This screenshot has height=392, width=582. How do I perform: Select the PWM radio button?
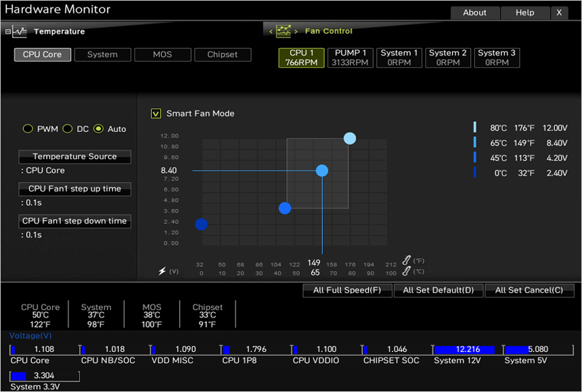pos(28,129)
